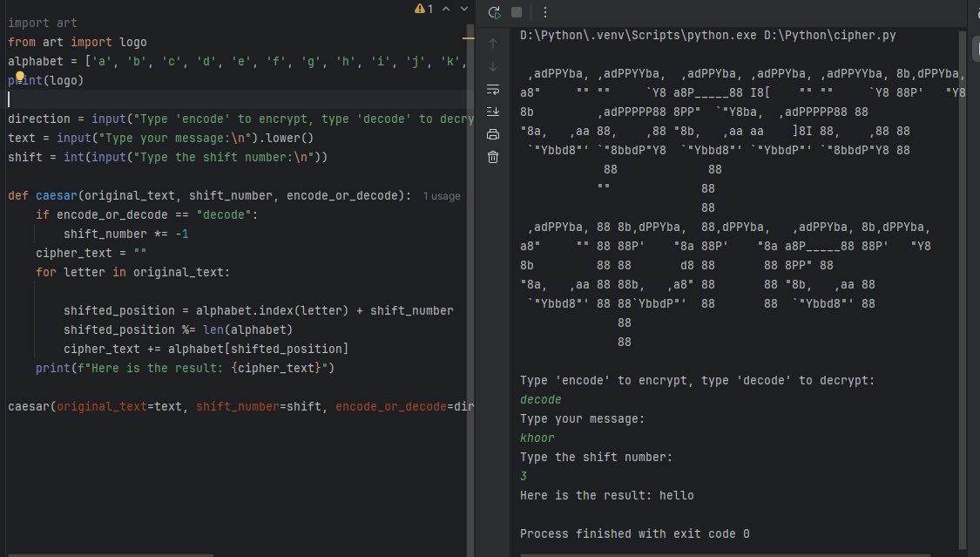Image resolution: width=980 pixels, height=557 pixels.
Task: Click the green 'decode' console input
Action: [x=541, y=400]
